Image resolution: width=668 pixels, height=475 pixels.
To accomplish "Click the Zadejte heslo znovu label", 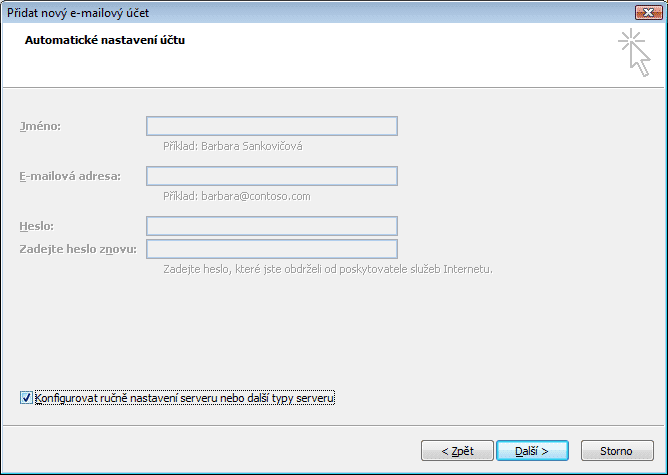I will click(x=78, y=249).
